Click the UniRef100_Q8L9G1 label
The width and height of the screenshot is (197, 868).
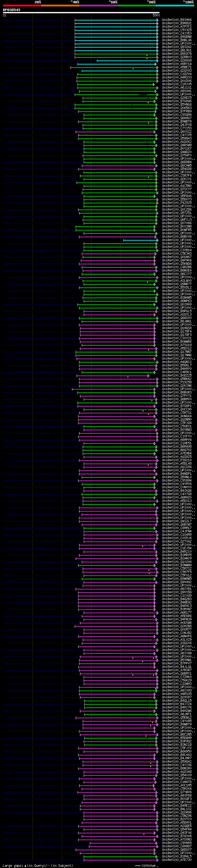(x=177, y=50)
